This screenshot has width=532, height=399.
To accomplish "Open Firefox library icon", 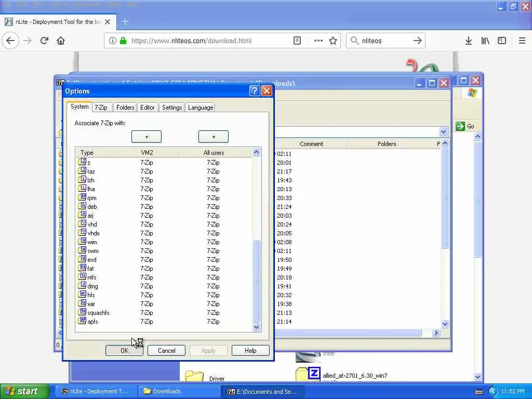I will [x=485, y=41].
